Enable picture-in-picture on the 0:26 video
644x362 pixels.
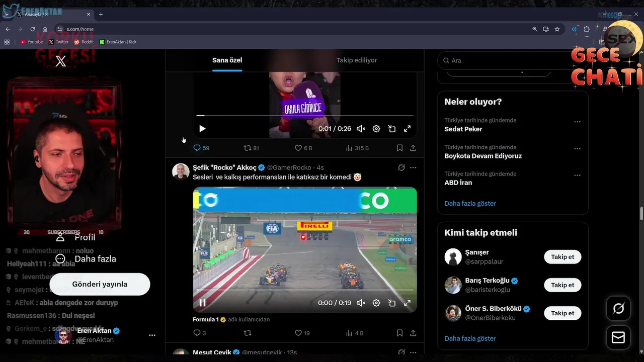pos(392,129)
